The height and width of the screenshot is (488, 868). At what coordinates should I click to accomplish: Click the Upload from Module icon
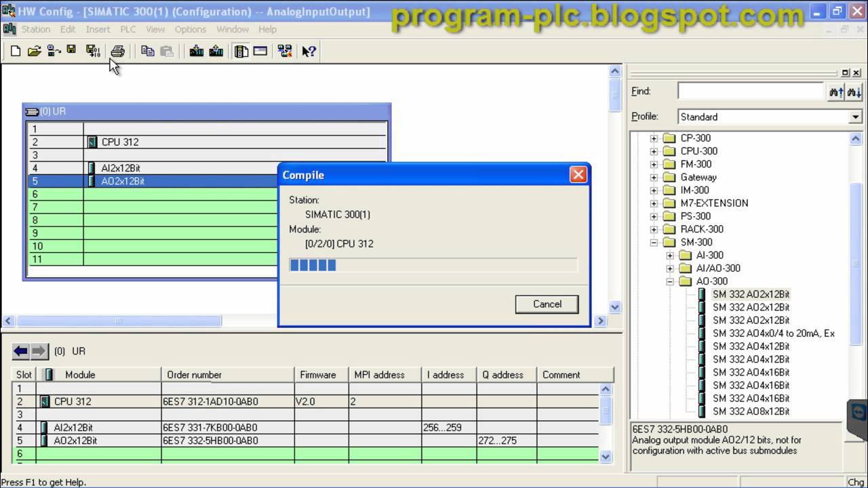[216, 51]
